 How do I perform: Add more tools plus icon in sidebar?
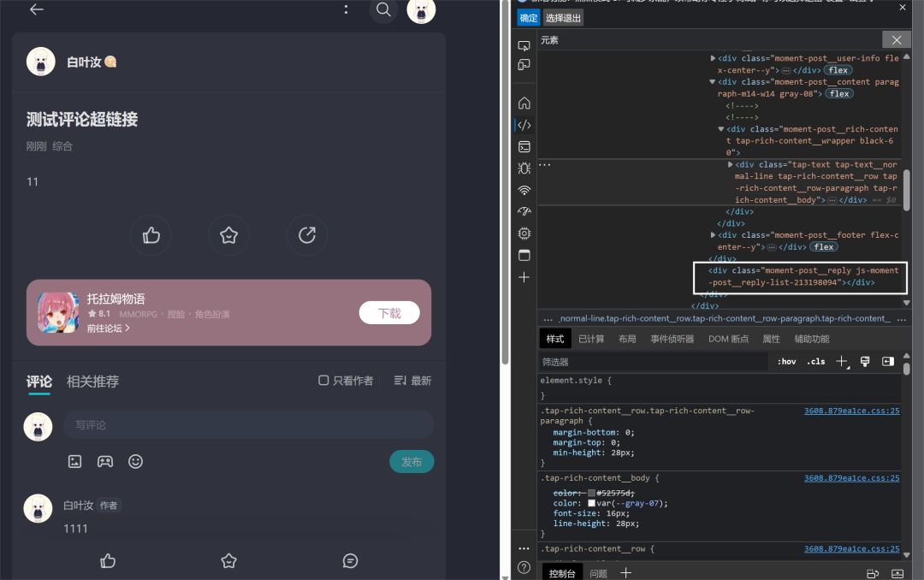(524, 277)
